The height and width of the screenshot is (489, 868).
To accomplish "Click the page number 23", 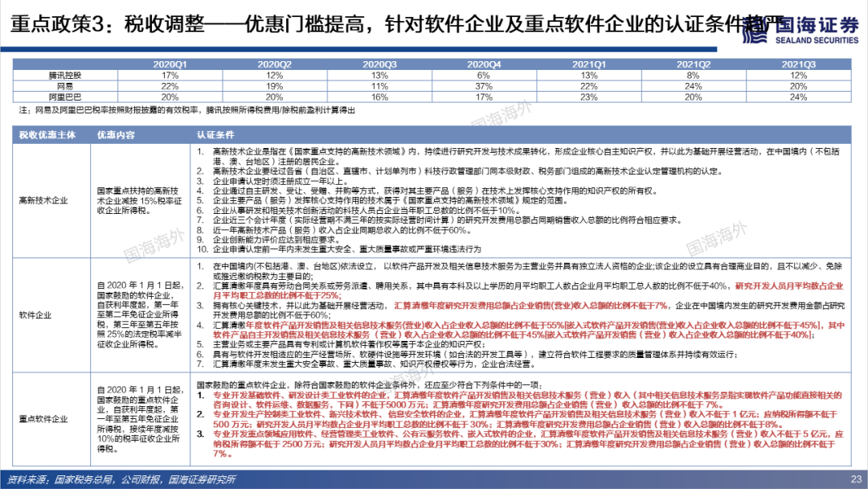I will pos(857,479).
